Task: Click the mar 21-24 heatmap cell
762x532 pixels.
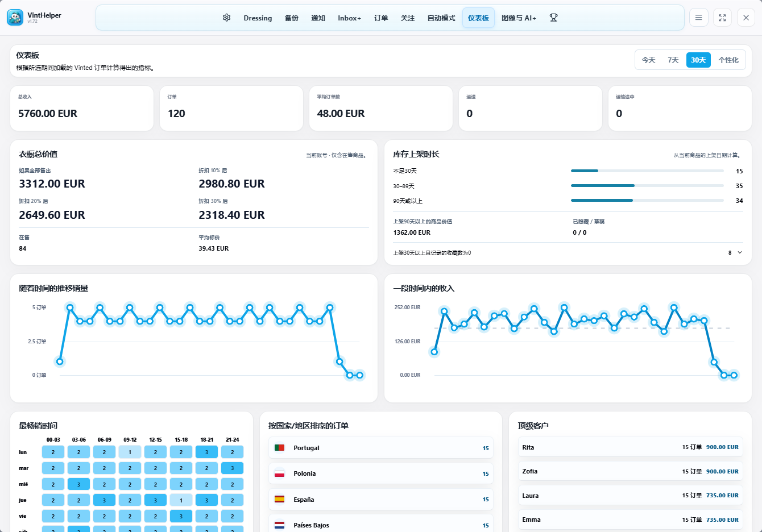Action: [x=232, y=468]
